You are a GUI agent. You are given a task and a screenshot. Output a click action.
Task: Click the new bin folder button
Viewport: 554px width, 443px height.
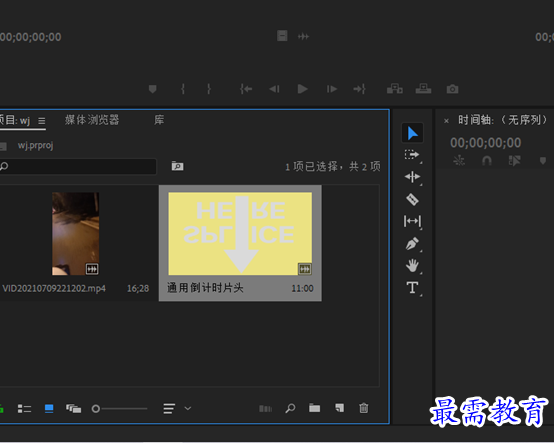(314, 408)
